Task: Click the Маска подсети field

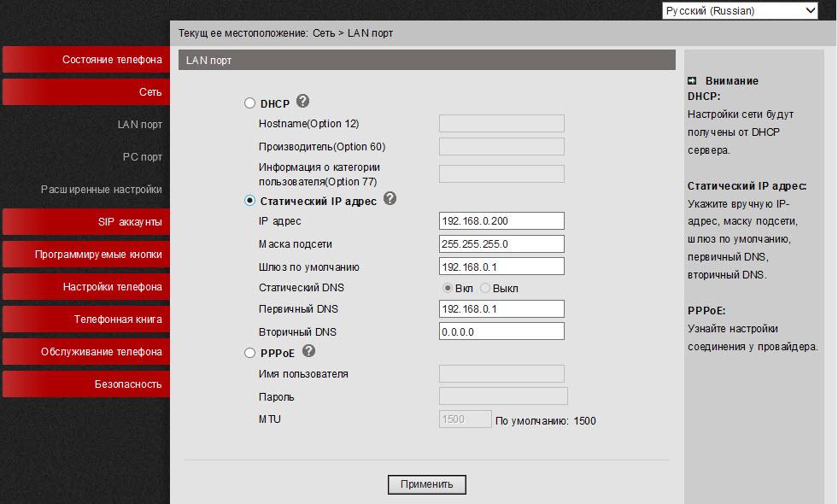Action: coord(501,243)
